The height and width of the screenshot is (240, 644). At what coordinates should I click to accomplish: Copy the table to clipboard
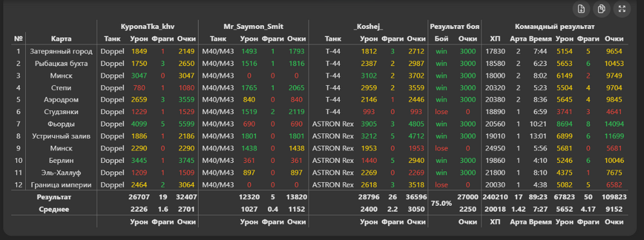point(601,9)
